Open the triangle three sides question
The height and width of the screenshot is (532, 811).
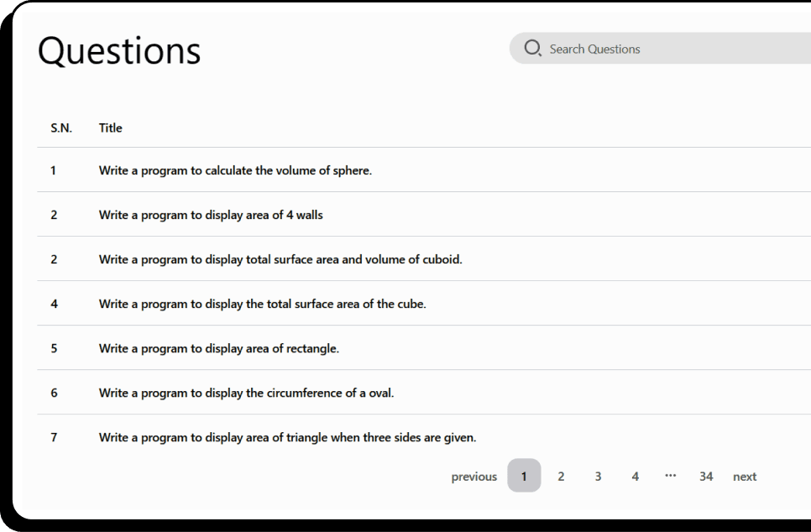(x=287, y=437)
